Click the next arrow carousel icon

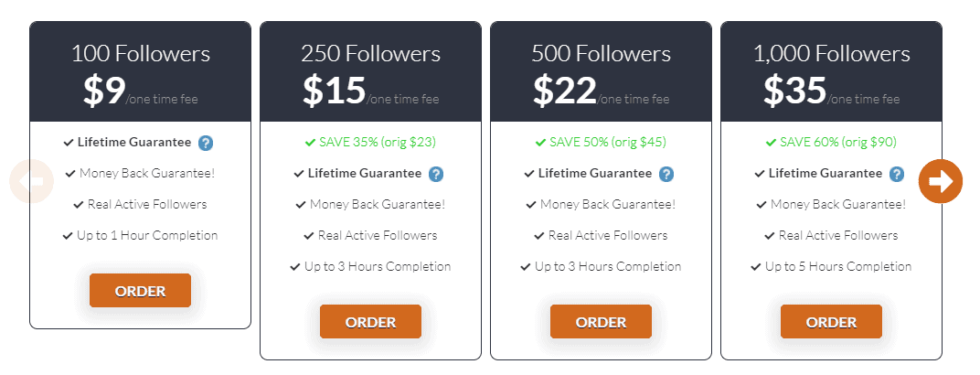point(941,181)
